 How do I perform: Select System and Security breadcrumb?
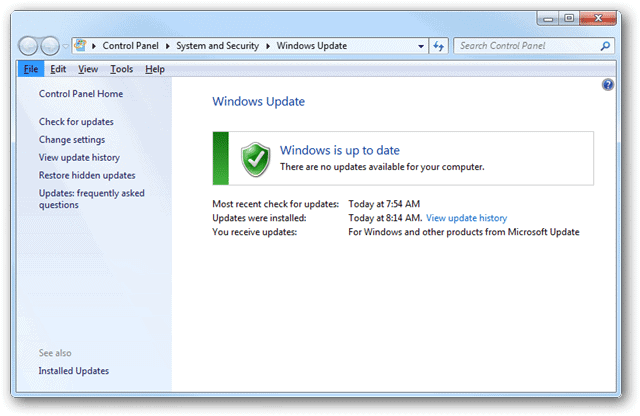[217, 46]
